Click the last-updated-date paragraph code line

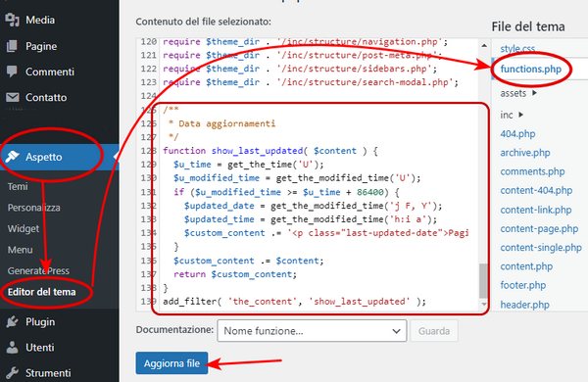tap(326, 233)
